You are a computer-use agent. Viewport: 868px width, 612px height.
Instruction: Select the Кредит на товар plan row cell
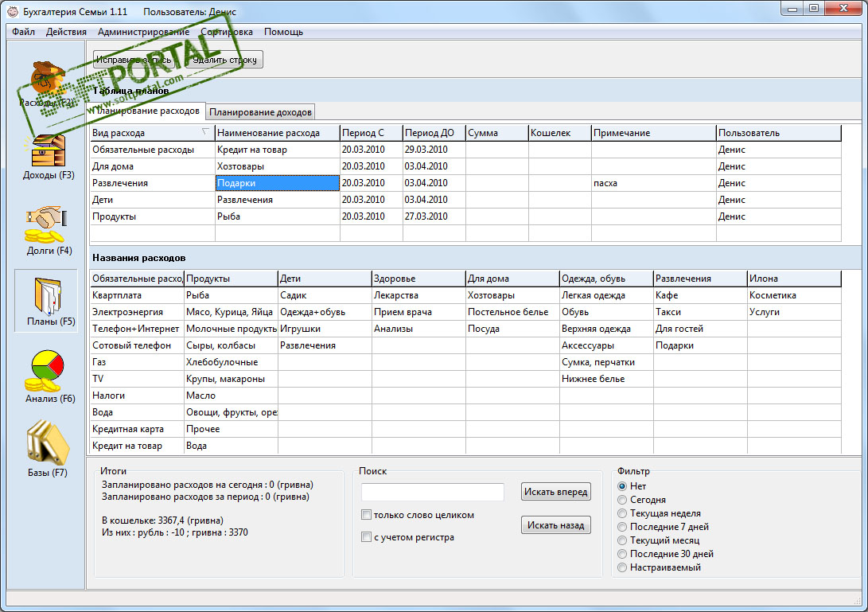tap(278, 150)
